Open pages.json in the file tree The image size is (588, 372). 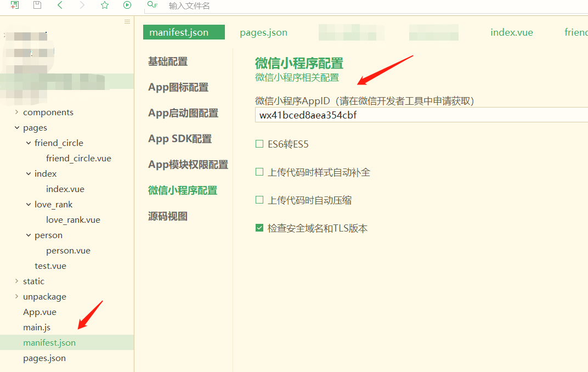(44, 358)
